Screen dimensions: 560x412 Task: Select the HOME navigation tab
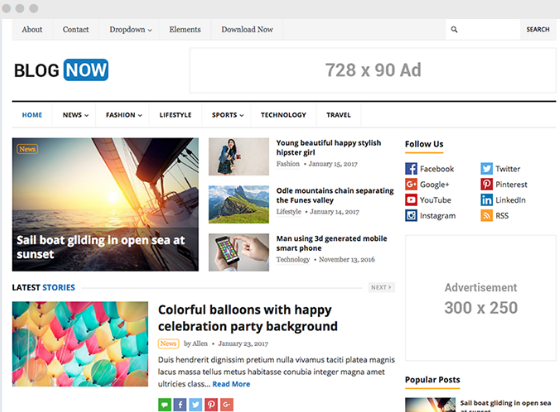[x=32, y=115]
